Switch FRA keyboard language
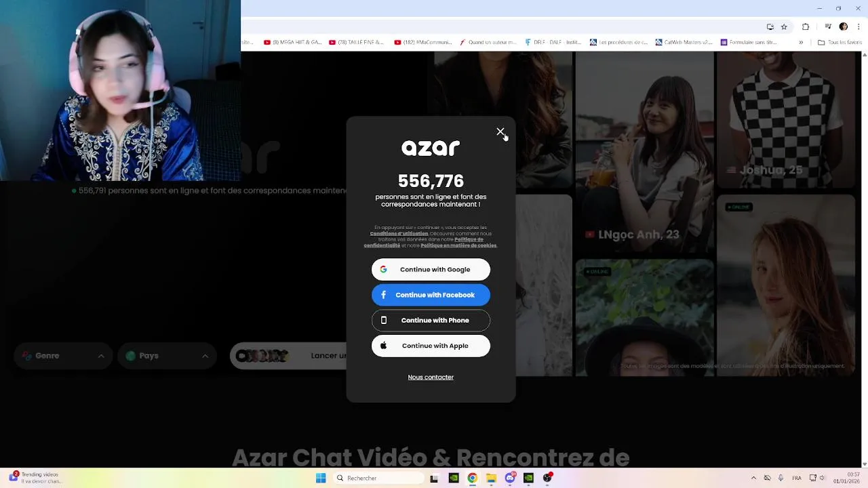 [x=797, y=478]
